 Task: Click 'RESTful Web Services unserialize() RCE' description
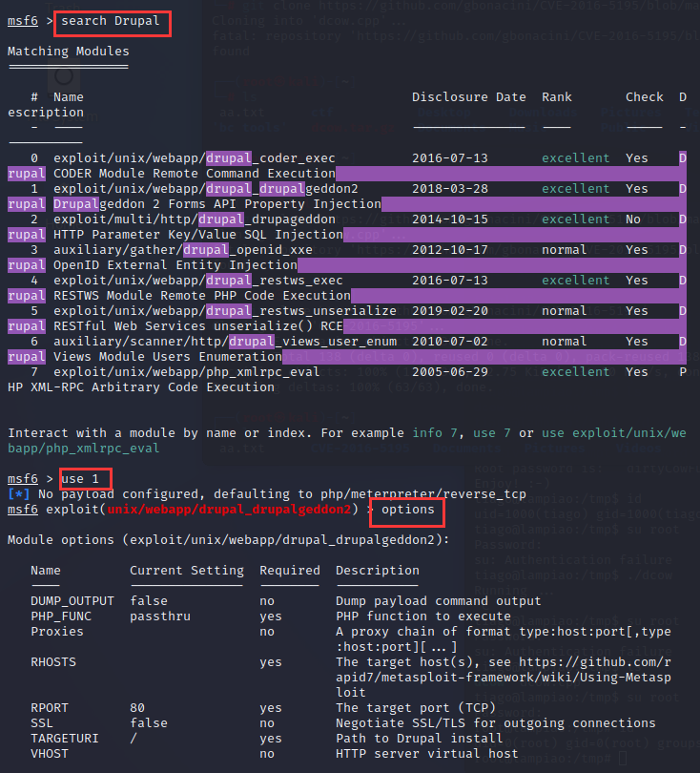click(198, 326)
